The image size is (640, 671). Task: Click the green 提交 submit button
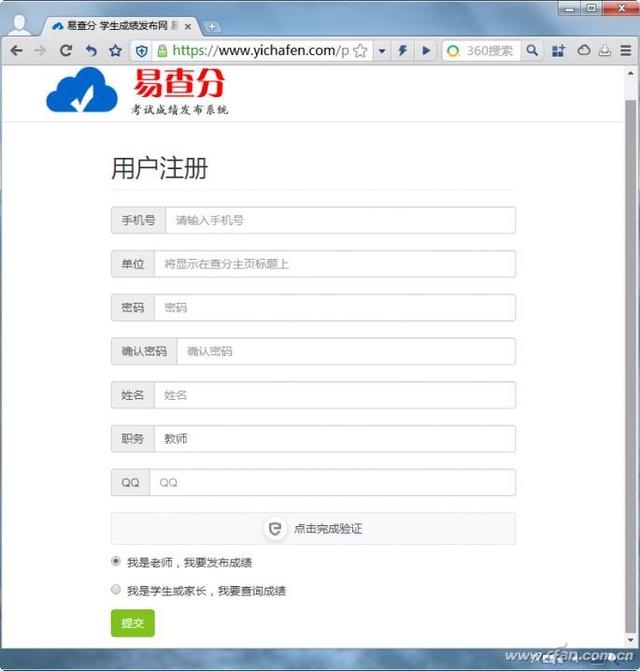(133, 623)
